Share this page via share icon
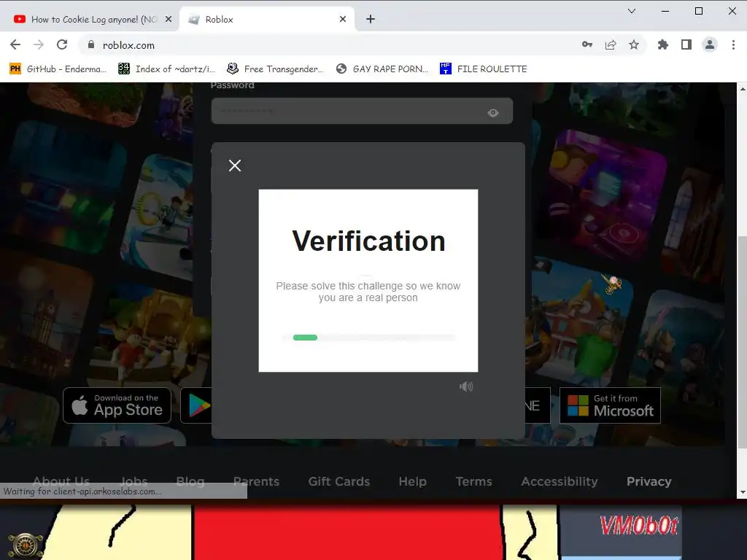The image size is (747, 560). pos(611,44)
